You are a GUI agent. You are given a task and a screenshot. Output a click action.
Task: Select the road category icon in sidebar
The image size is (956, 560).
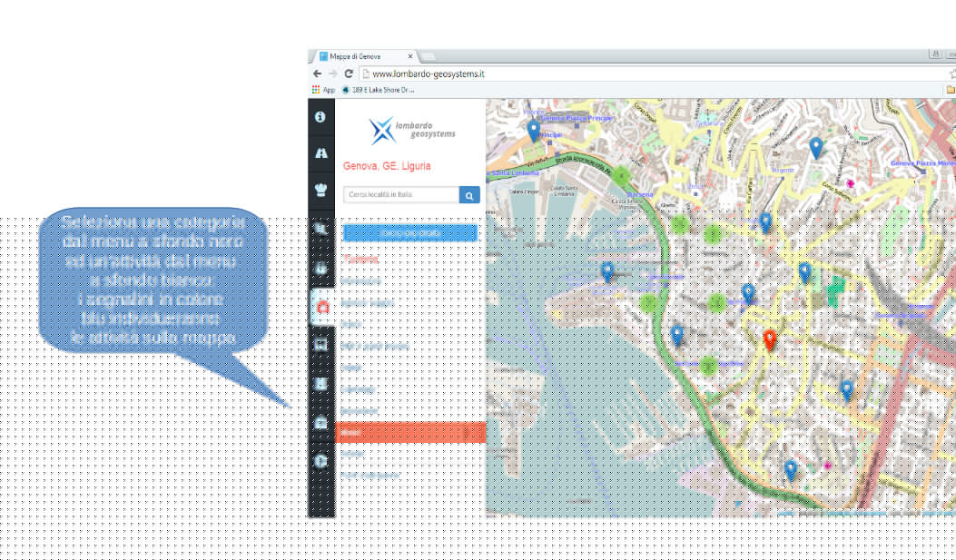320,153
